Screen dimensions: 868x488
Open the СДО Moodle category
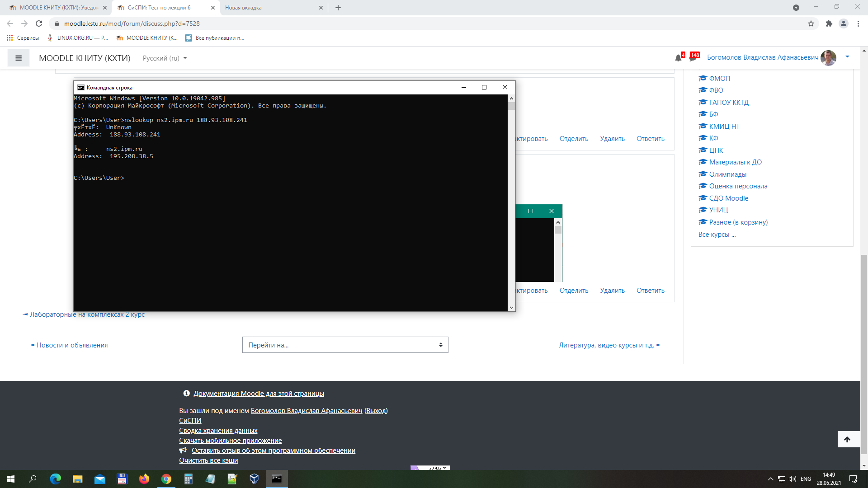click(x=728, y=198)
